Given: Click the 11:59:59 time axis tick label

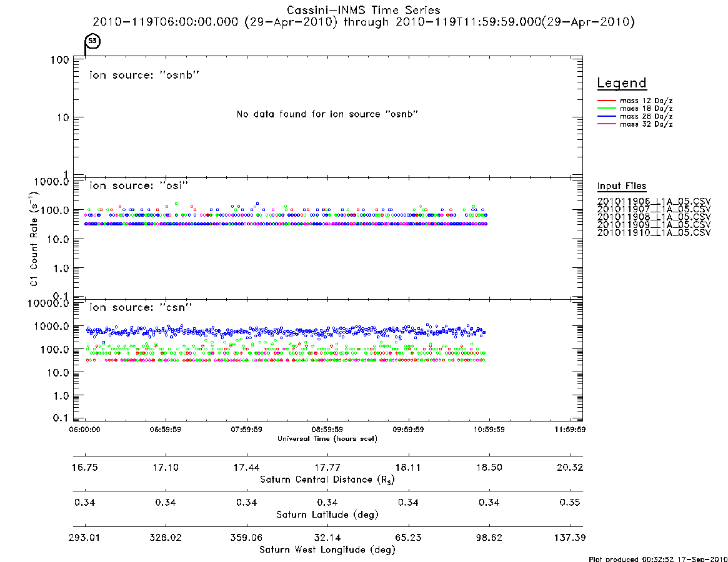Looking at the screenshot, I should coord(570,430).
